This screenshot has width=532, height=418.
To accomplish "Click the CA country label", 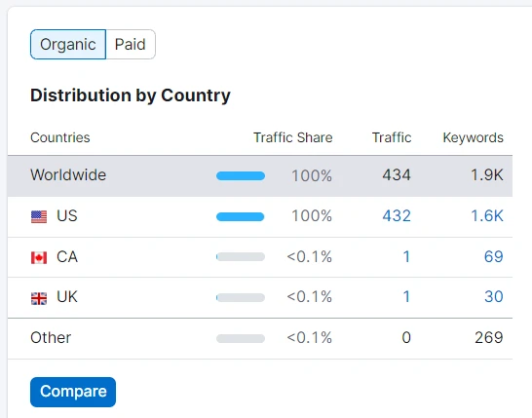I will pyautogui.click(x=67, y=256).
